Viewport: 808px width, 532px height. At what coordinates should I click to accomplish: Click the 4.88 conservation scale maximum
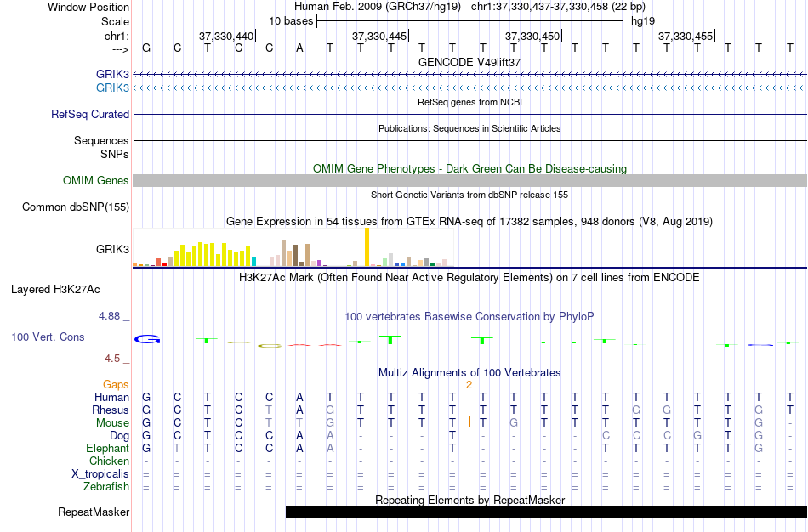coord(109,316)
